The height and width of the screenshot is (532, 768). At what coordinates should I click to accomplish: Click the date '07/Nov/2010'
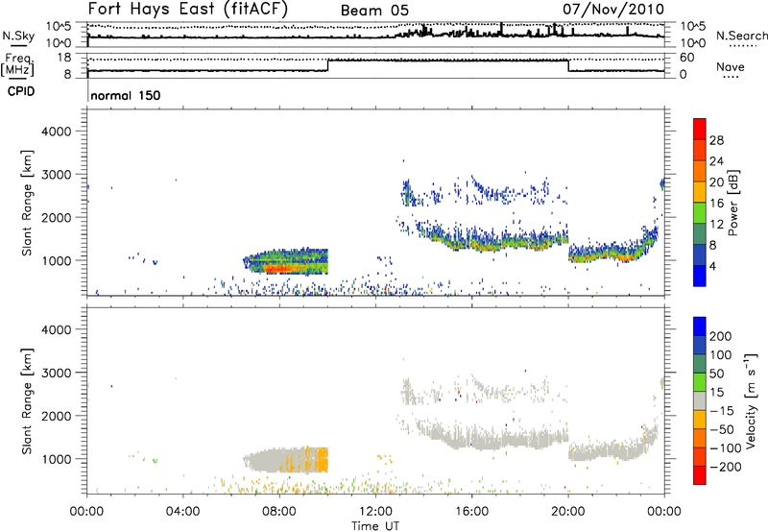coord(613,9)
